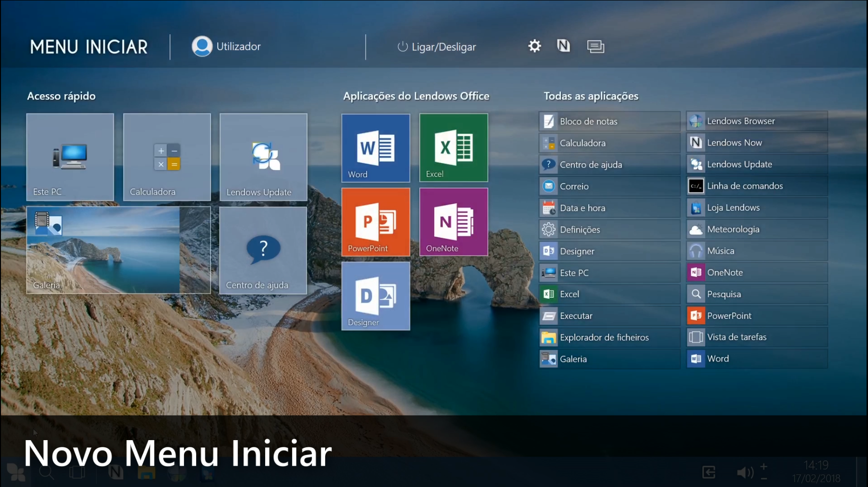
Task: Open Meteorologia from the applications list
Action: [756, 229]
